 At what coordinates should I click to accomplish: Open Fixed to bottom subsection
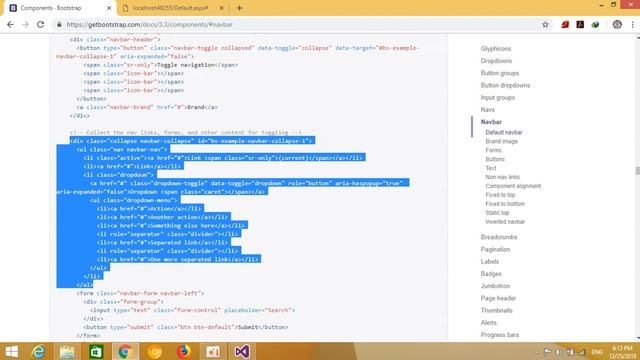pyautogui.click(x=505, y=204)
